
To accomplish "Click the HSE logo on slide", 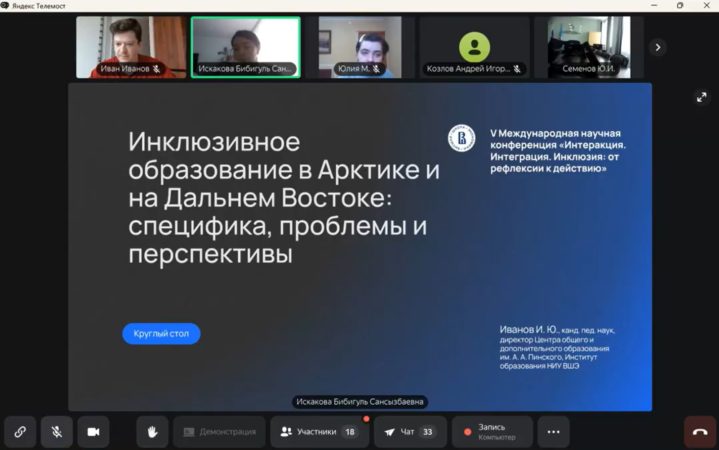I will click(461, 138).
